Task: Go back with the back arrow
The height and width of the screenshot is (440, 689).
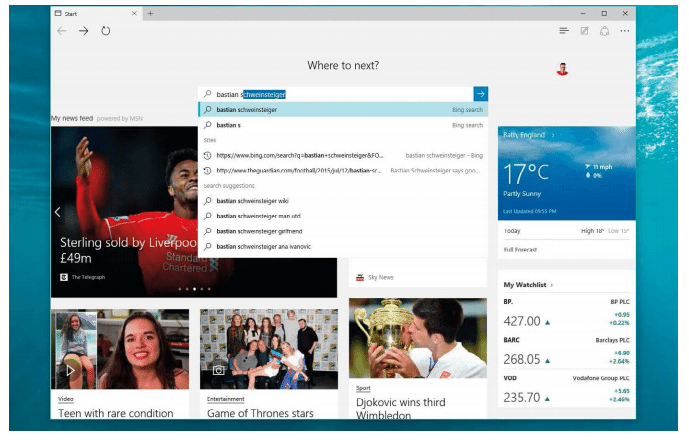Action: (x=62, y=31)
